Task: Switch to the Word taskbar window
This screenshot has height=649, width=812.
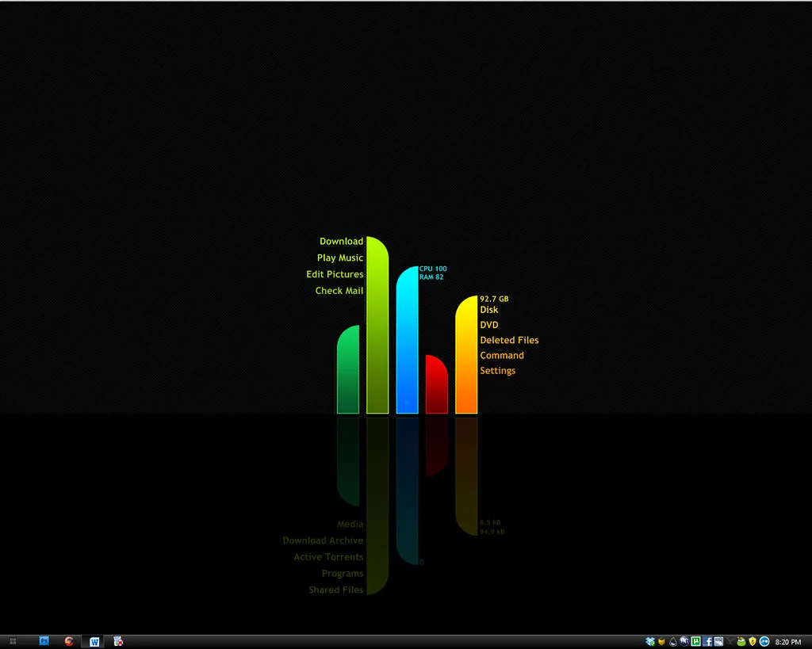Action: pyautogui.click(x=94, y=642)
